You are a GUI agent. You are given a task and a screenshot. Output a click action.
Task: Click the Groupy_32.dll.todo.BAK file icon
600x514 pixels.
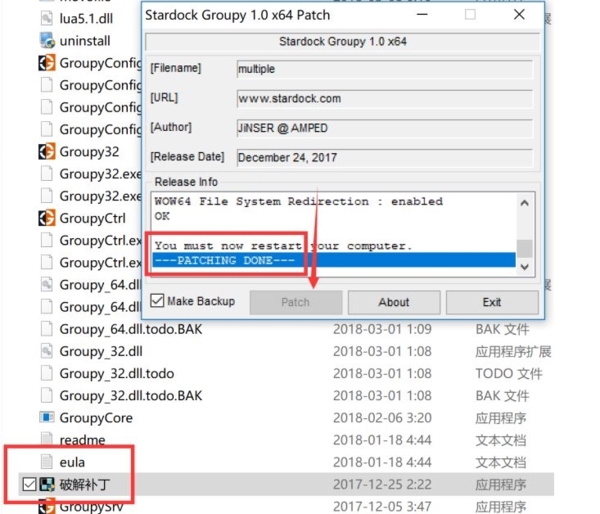[x=46, y=395]
